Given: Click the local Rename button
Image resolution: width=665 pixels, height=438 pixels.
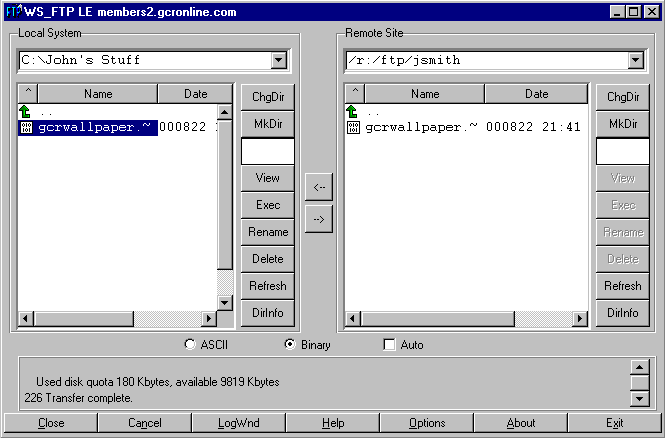Looking at the screenshot, I should click(x=268, y=232).
